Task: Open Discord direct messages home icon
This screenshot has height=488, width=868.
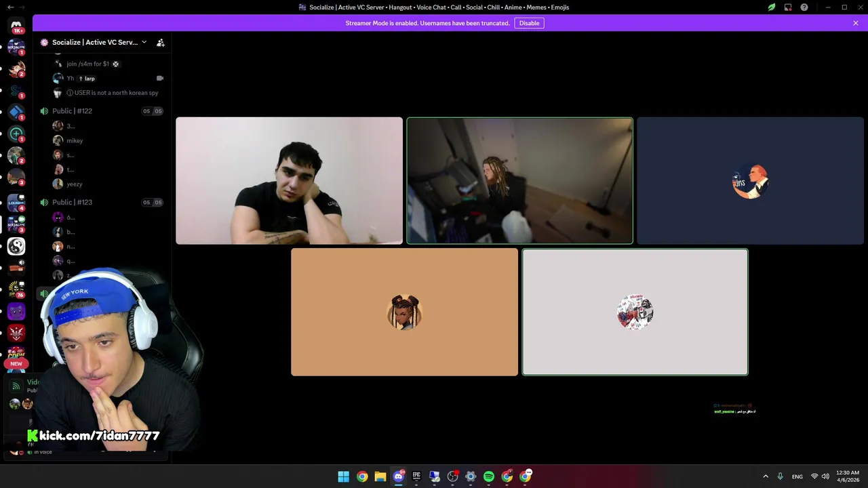Action: (x=16, y=25)
